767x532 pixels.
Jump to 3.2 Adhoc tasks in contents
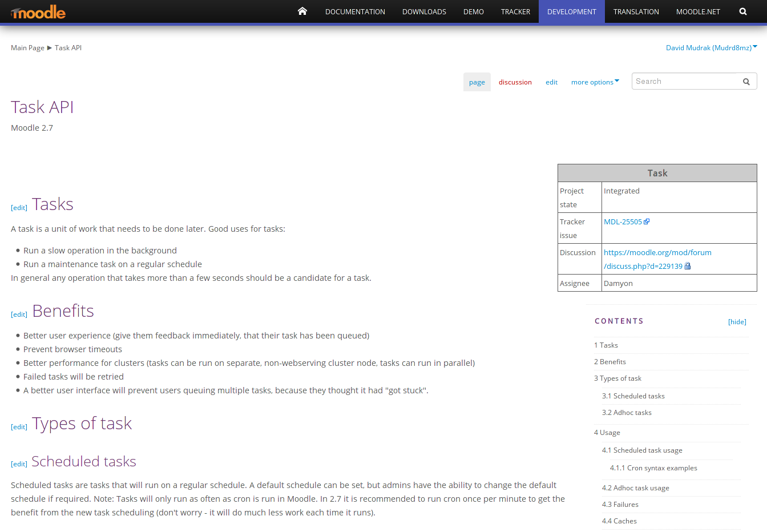(627, 413)
